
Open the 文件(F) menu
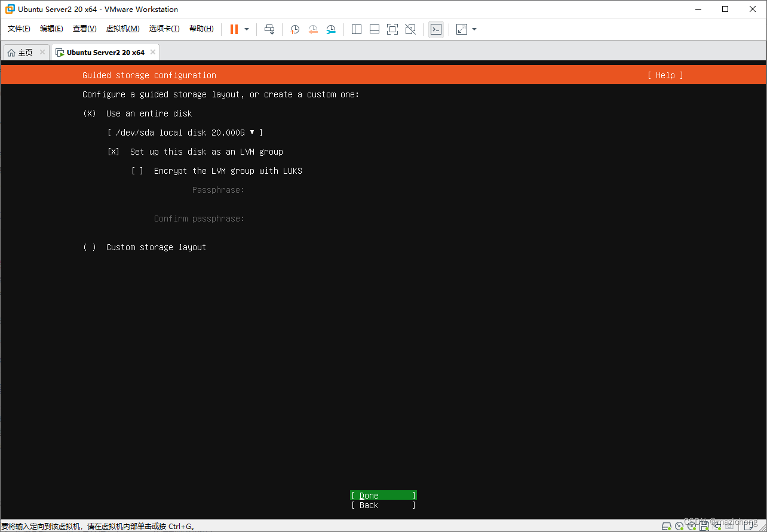pos(19,29)
